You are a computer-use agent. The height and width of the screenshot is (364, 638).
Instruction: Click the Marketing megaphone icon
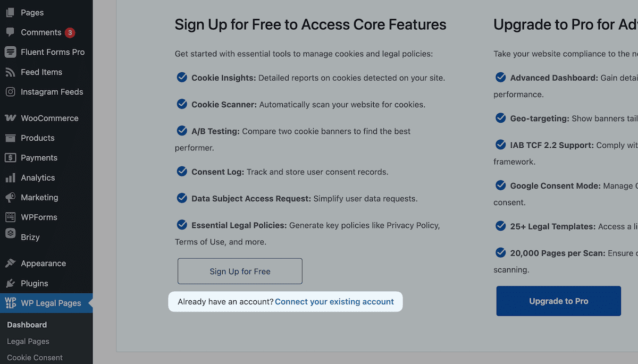click(x=10, y=197)
